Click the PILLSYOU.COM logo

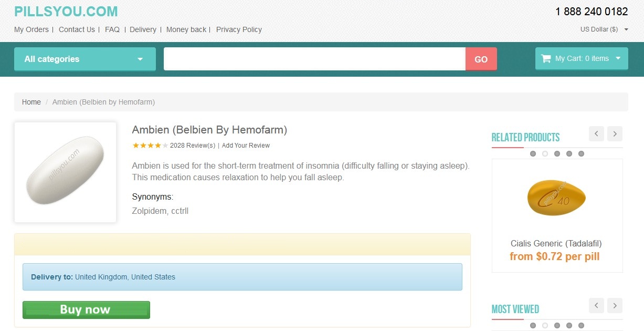tap(66, 11)
